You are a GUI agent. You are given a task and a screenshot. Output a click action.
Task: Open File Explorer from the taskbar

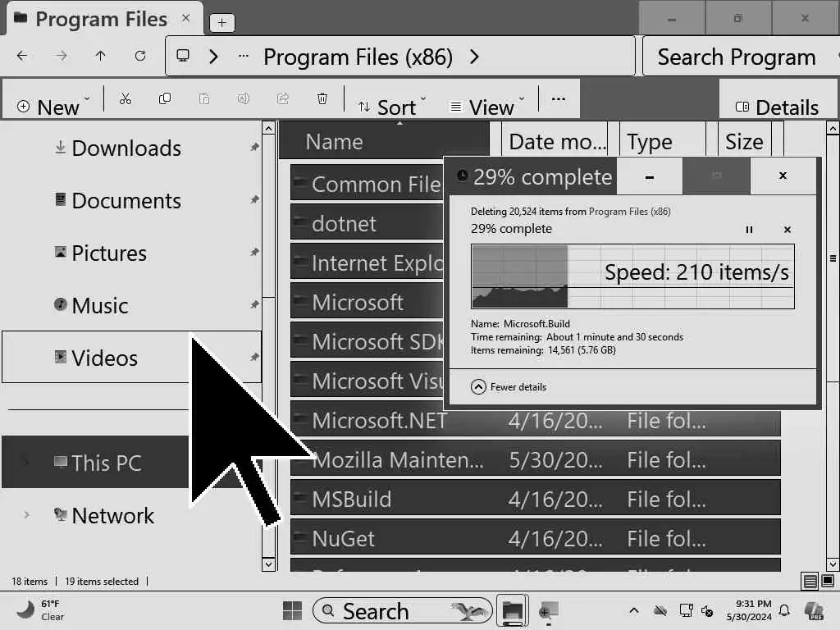(x=512, y=610)
